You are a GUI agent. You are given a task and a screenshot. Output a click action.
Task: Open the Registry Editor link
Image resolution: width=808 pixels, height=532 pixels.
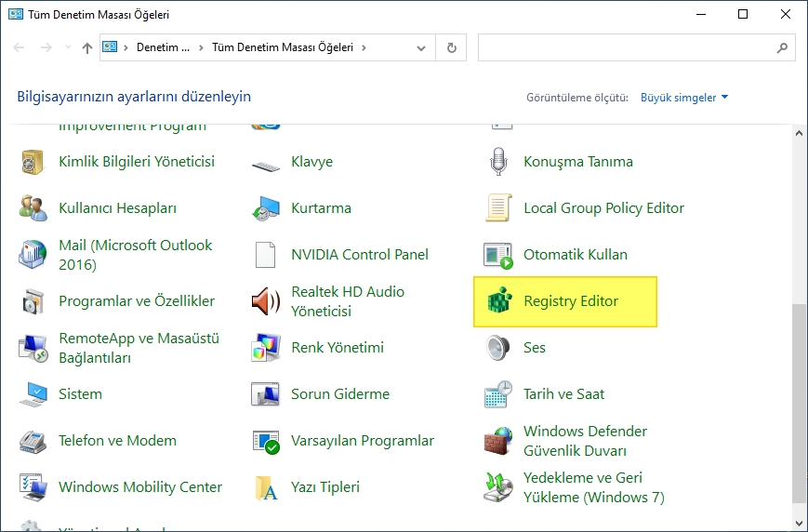pyautogui.click(x=571, y=301)
